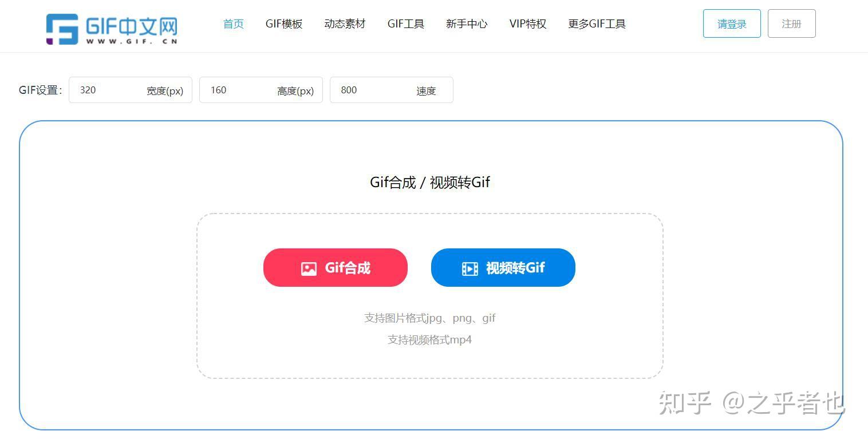This screenshot has width=868, height=439.
Task: Click the 注册 register button
Action: click(791, 23)
